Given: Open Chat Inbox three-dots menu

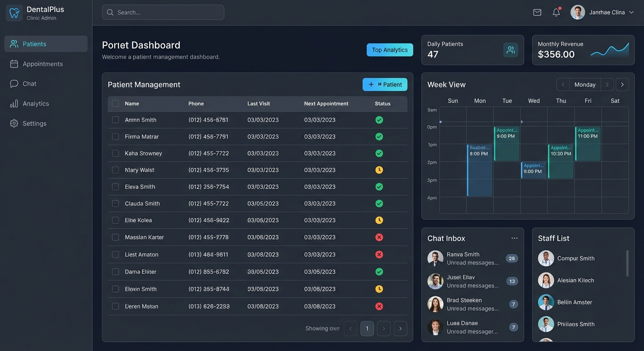Looking at the screenshot, I should coord(514,238).
